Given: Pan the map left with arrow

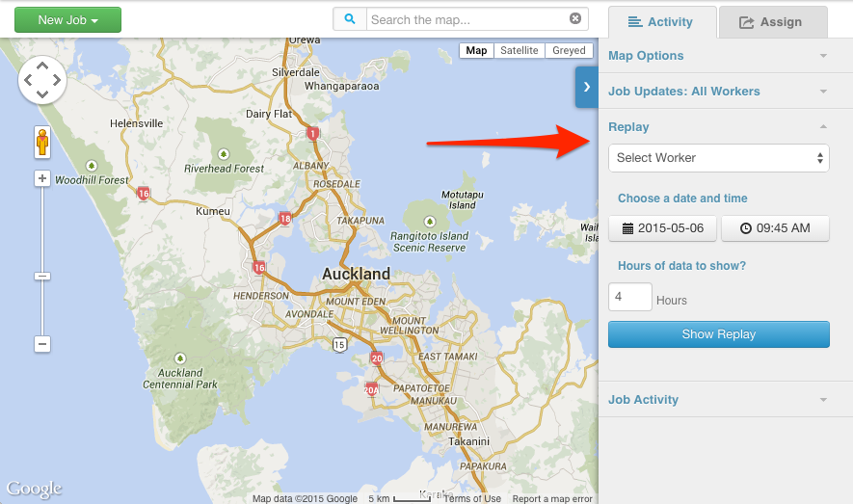Looking at the screenshot, I should (x=28, y=80).
